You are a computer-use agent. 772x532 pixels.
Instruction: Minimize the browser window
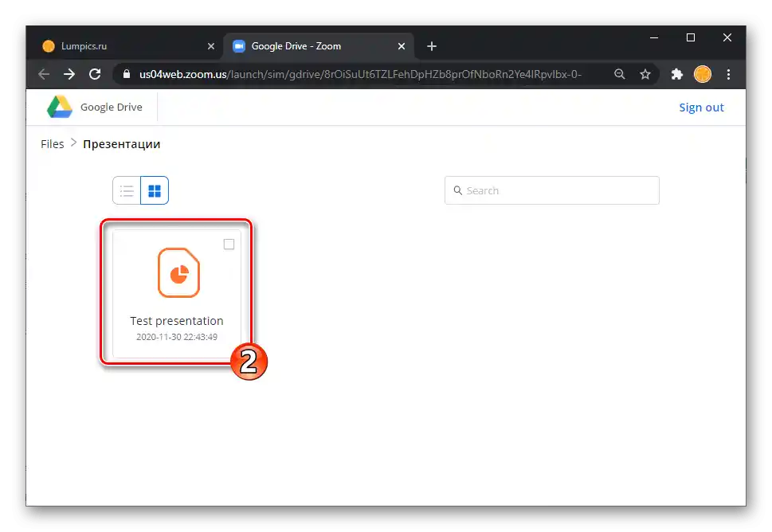(x=654, y=38)
